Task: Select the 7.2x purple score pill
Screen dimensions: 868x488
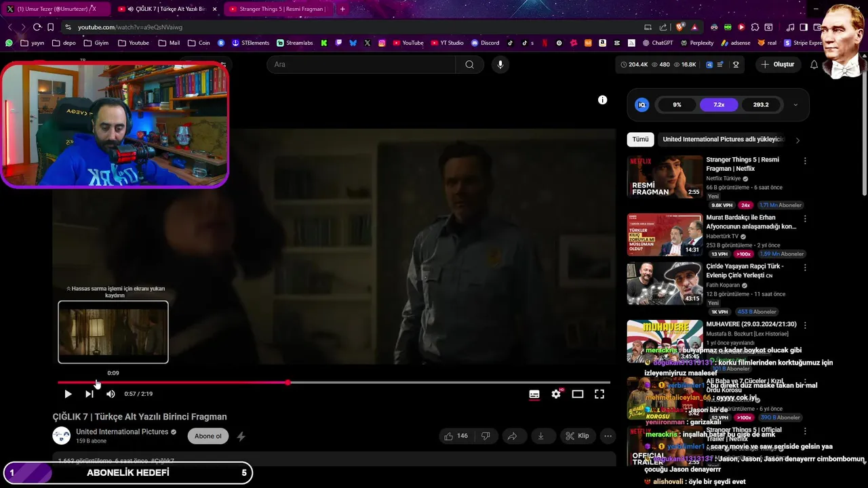Action: (719, 105)
